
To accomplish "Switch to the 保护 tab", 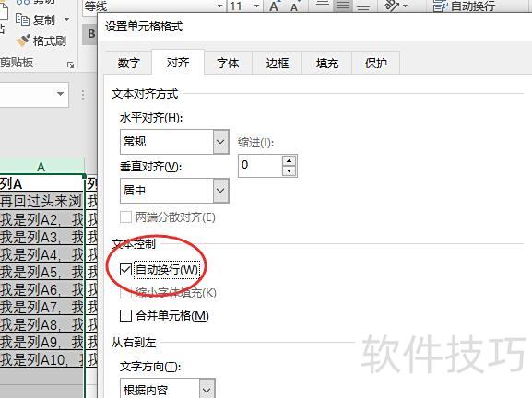I will pyautogui.click(x=376, y=63).
